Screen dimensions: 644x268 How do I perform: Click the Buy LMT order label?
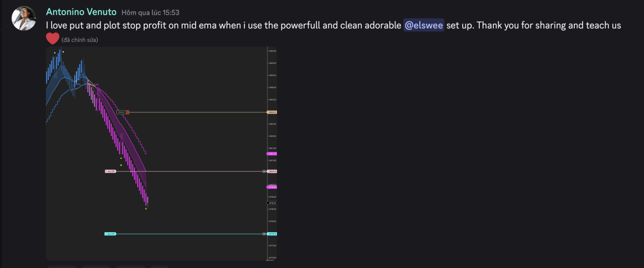[110, 234]
